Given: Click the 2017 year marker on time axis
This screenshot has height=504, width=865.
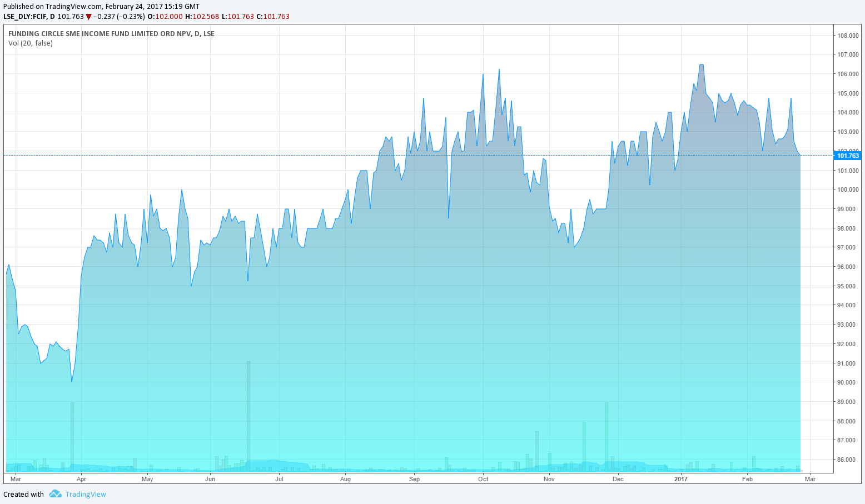Looking at the screenshot, I should click(x=680, y=479).
